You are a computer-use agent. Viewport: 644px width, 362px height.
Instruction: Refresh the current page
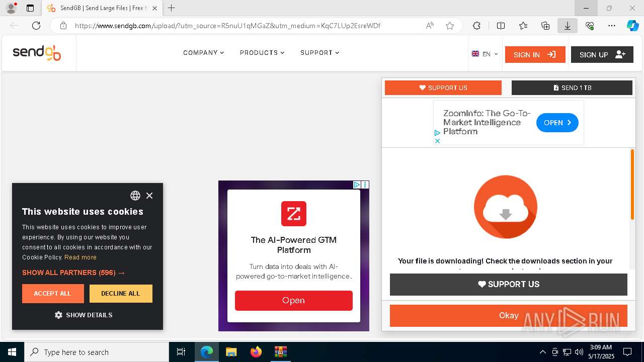[x=36, y=26]
